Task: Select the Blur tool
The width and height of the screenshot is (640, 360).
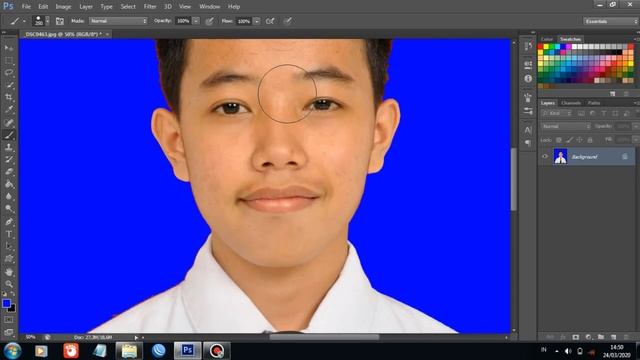Action: (x=9, y=196)
